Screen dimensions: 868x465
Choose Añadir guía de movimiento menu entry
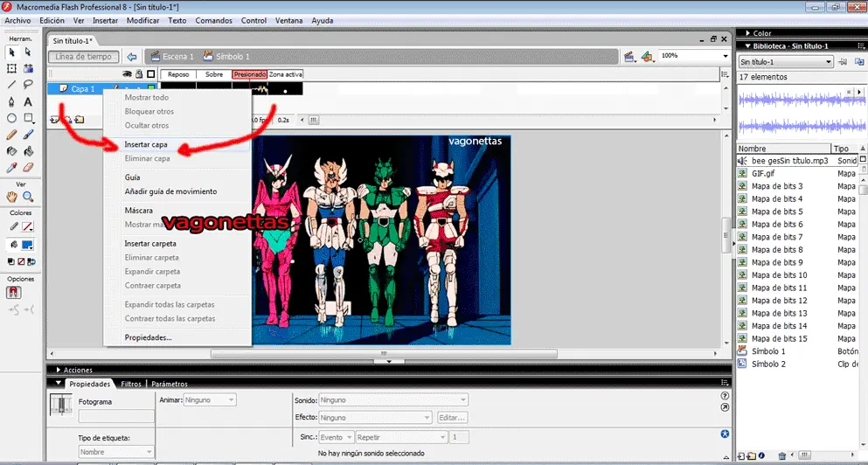pos(170,191)
